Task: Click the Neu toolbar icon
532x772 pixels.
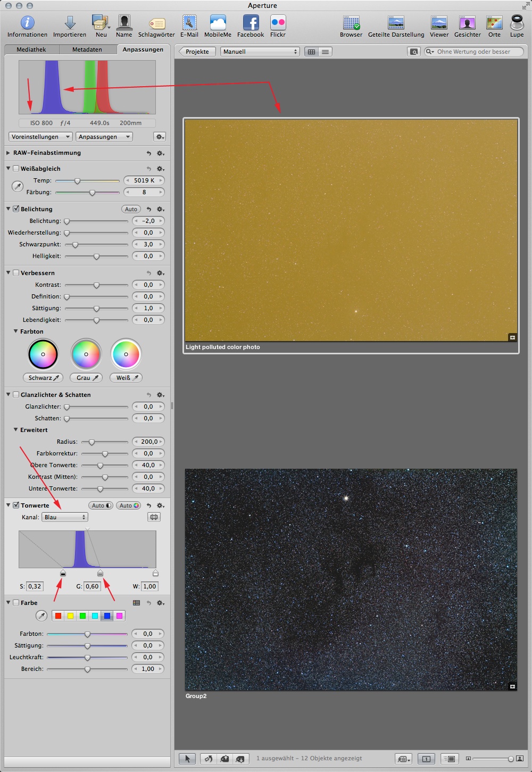Action: point(101,22)
